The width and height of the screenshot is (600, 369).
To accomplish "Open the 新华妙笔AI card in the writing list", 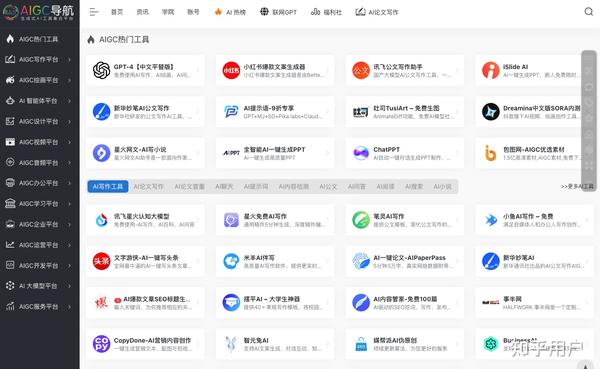I will [x=534, y=261].
